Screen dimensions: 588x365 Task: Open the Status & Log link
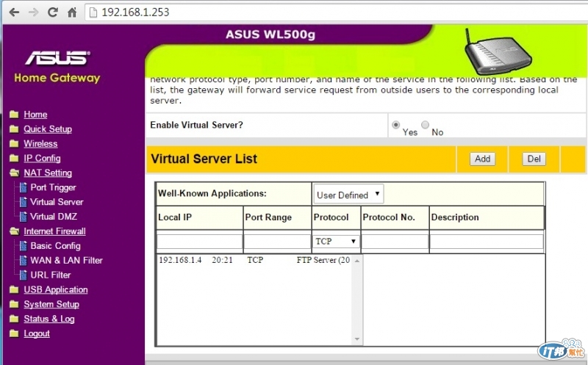coord(49,319)
